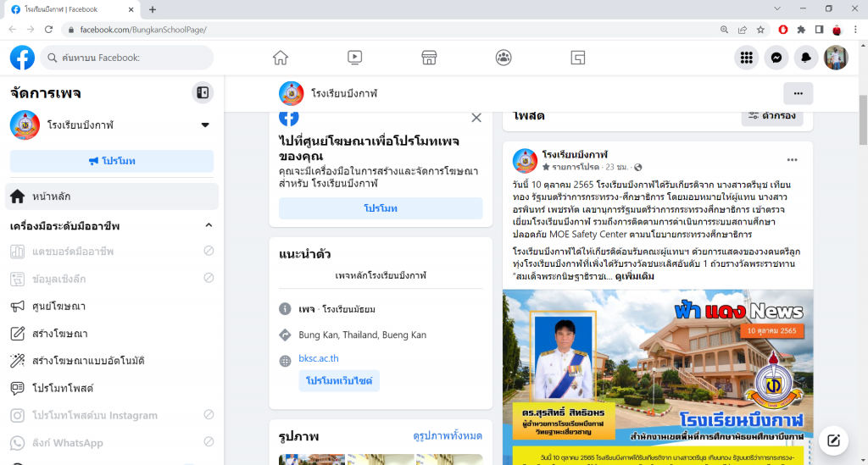Viewport: 868px width, 465px height.
Task: Open ข้อมูลเชิงลึก insights item
Action: pos(112,279)
